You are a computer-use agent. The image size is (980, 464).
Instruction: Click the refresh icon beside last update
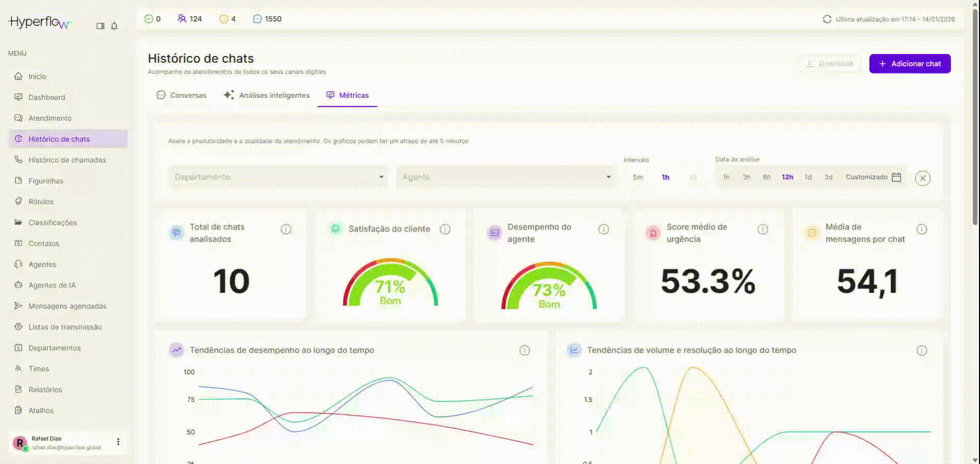coord(827,19)
